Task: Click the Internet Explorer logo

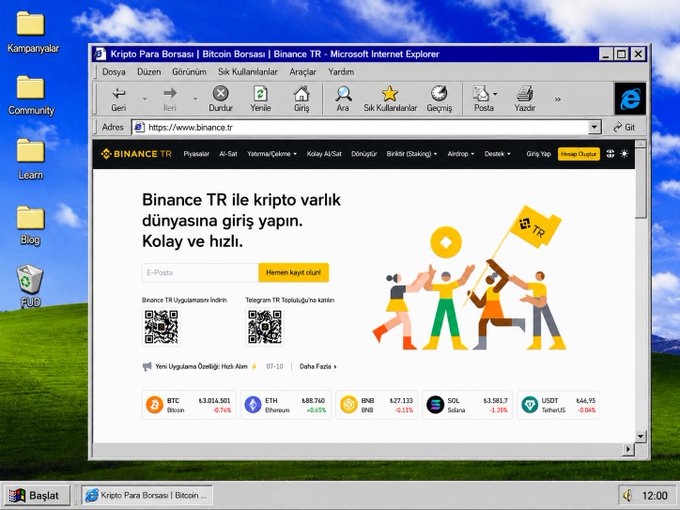Action: [630, 99]
